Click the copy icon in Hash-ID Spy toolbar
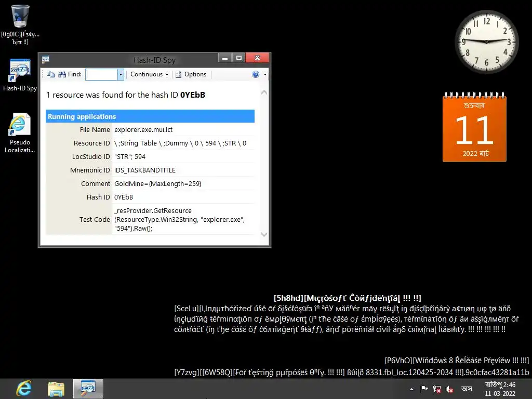Screen dimensions: 532x399 pos(50,74)
